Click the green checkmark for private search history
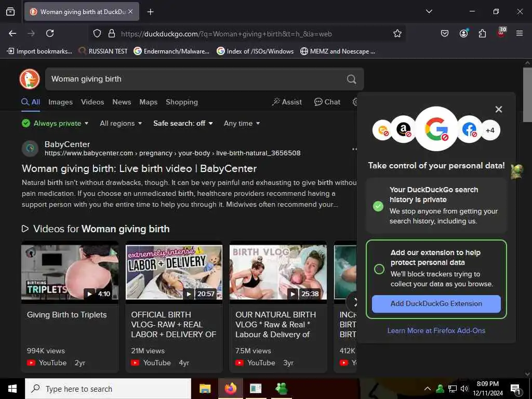This screenshot has width=532, height=399. 378,206
